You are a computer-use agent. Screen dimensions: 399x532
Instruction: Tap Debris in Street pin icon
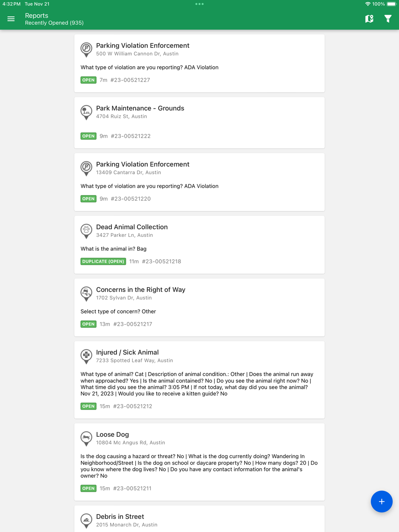[86, 520]
